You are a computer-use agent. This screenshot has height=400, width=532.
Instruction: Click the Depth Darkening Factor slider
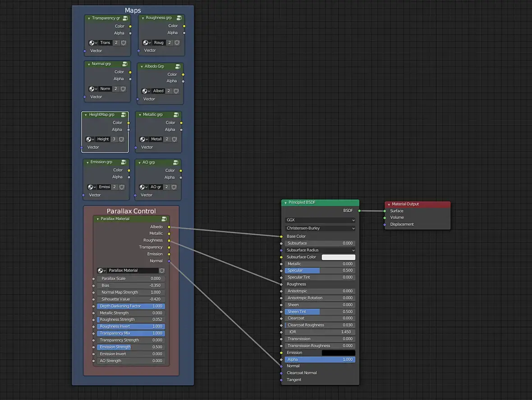131,306
